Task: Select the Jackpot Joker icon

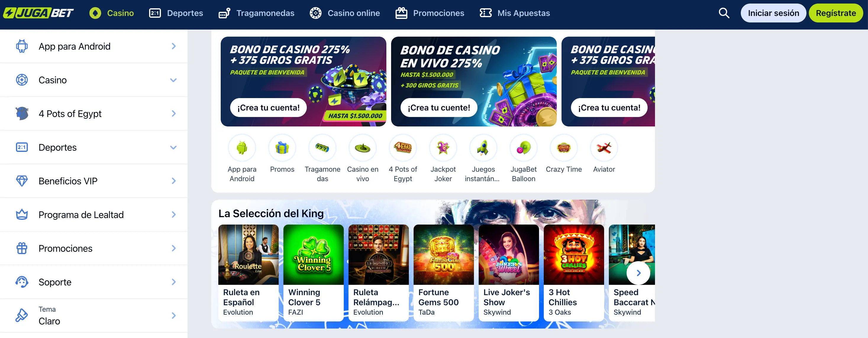Action: 443,147
